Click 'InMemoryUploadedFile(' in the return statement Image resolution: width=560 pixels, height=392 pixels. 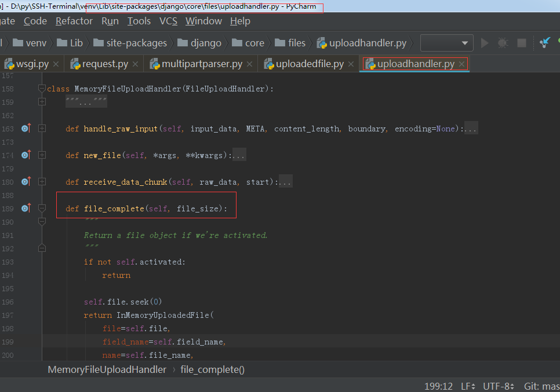pyautogui.click(x=165, y=316)
